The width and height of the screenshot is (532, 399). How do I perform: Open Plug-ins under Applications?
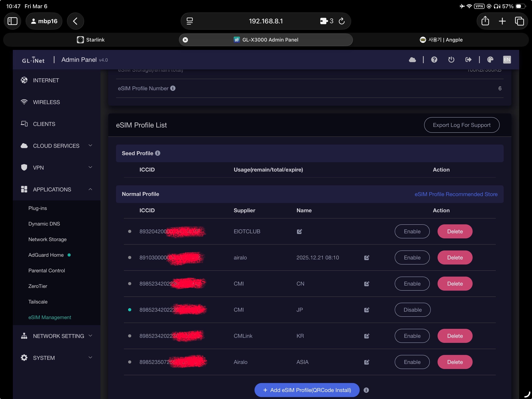38,208
